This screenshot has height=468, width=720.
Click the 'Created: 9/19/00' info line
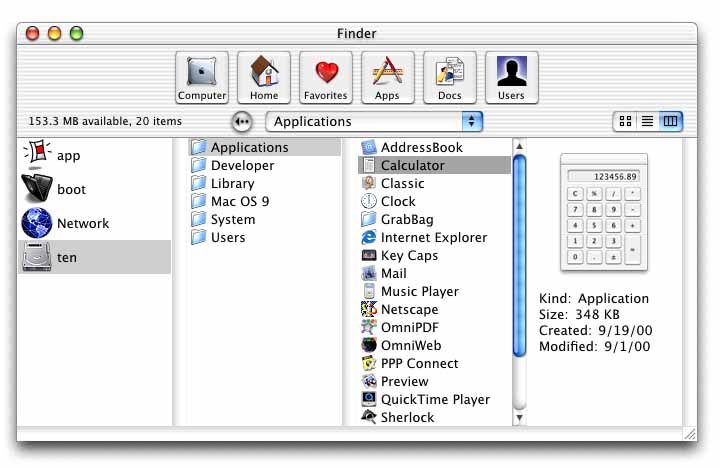[x=596, y=331]
